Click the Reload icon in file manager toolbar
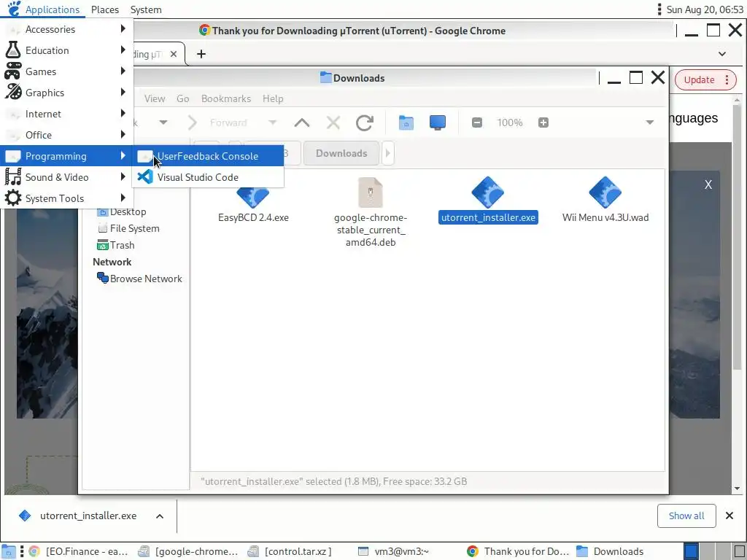 click(365, 122)
